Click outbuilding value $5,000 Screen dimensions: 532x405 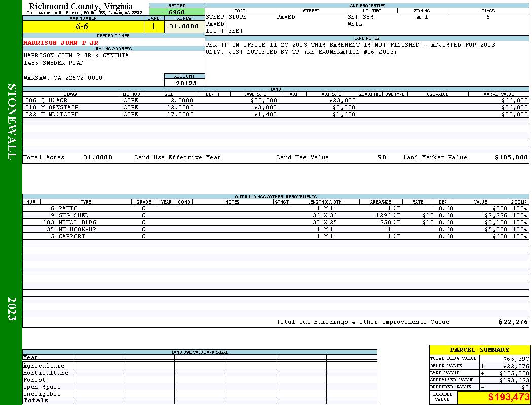coord(496,230)
